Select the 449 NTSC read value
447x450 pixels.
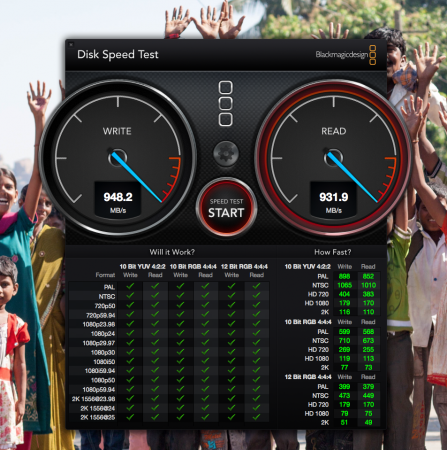pyautogui.click(x=368, y=396)
